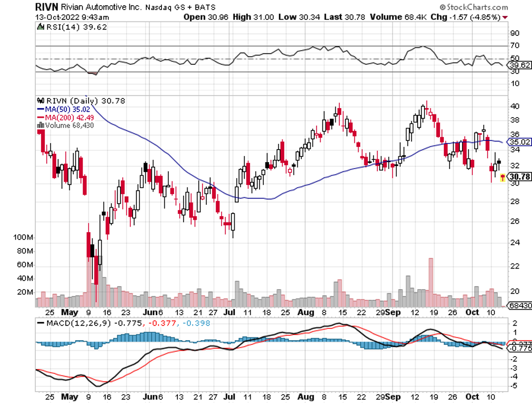Select the 30.78 last price tag
Image resolution: width=532 pixels, height=404 pixels.
pos(519,177)
